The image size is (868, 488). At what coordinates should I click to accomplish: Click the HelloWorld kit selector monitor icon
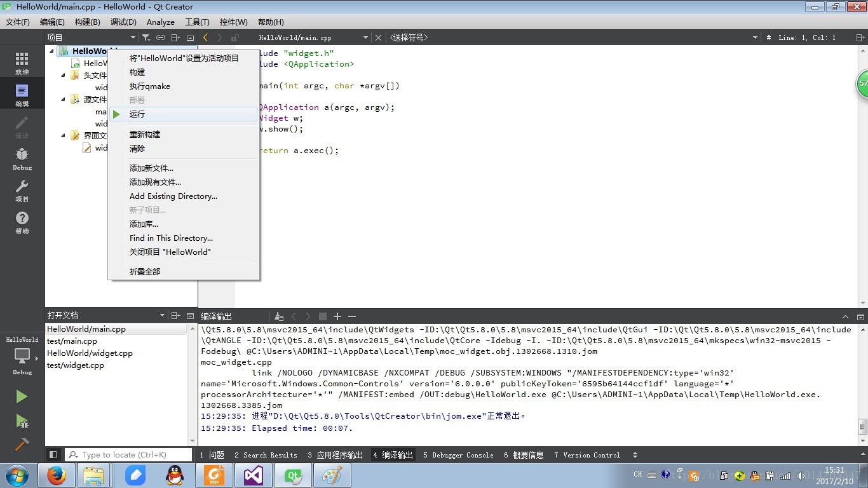point(22,356)
